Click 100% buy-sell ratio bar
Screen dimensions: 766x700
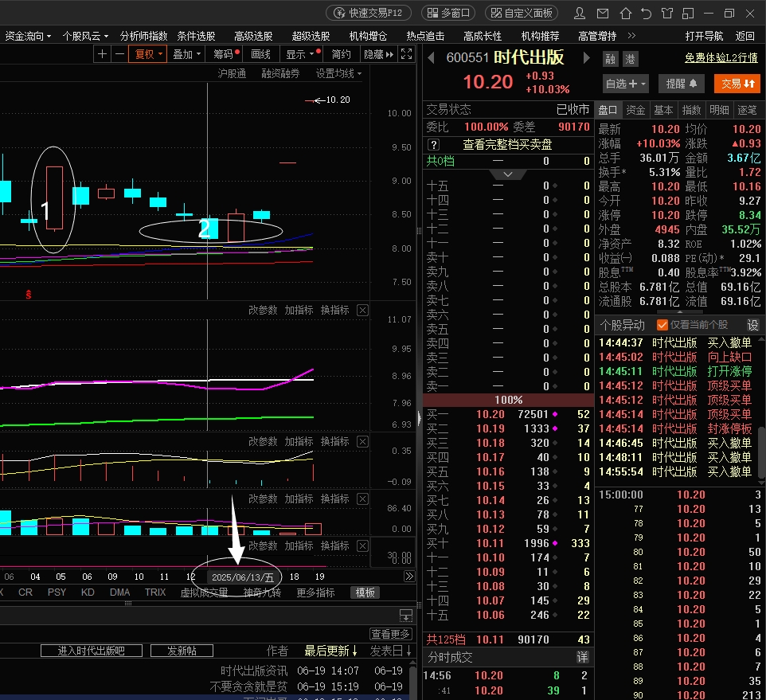508,400
